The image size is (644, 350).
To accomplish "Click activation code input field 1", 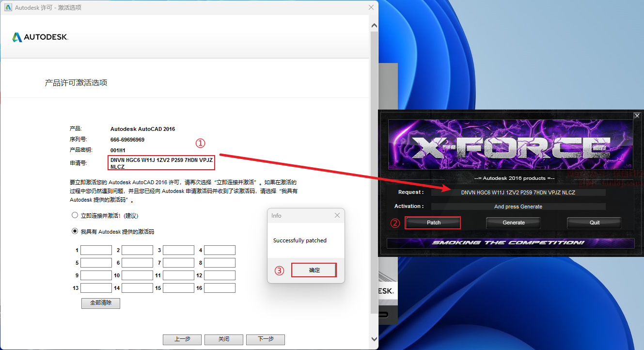I will [96, 250].
